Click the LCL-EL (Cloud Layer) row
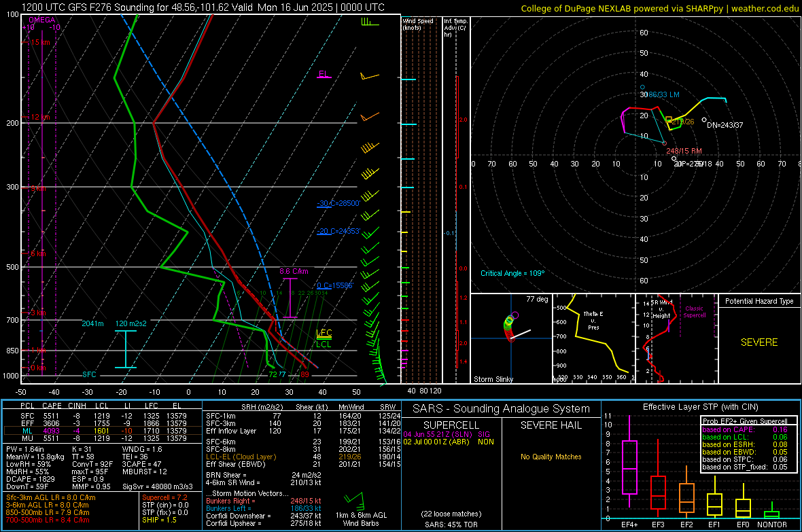Image resolution: width=802 pixels, height=532 pixels. click(x=303, y=457)
